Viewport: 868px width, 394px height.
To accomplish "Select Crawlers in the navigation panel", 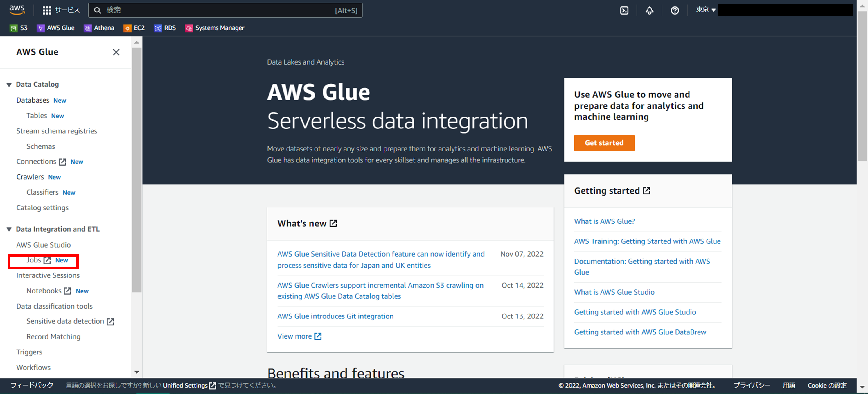I will click(30, 177).
